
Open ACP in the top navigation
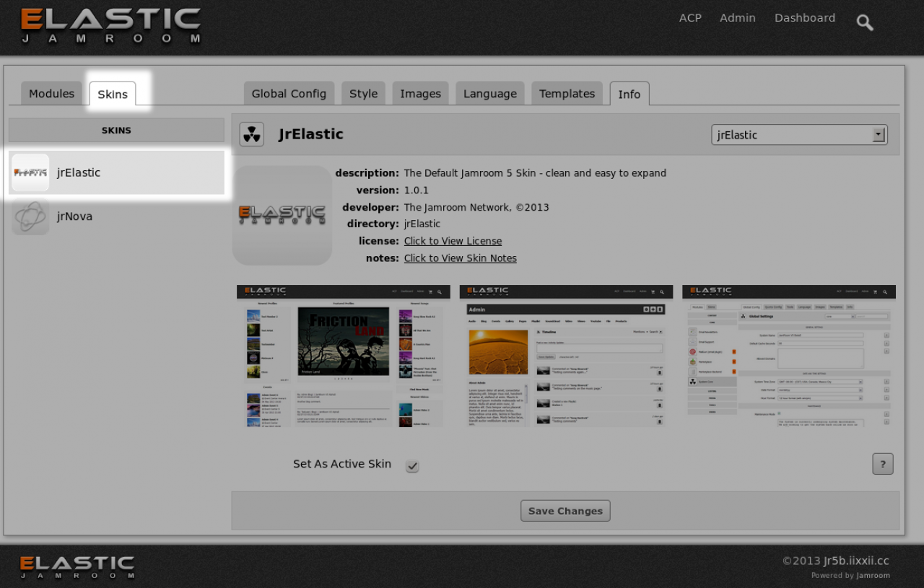point(690,18)
